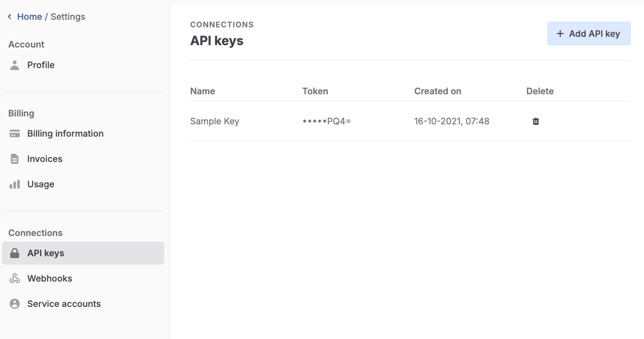Click the Created on column header
The height and width of the screenshot is (339, 644).
click(438, 91)
